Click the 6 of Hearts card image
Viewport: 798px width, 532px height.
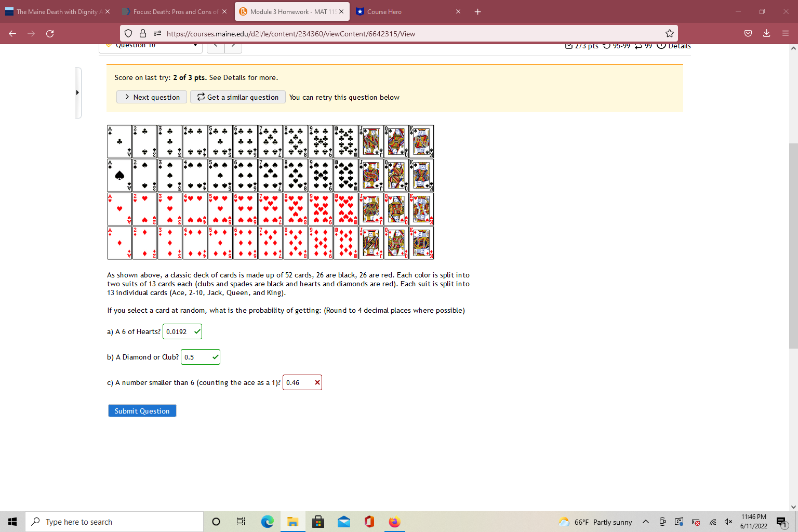245,209
